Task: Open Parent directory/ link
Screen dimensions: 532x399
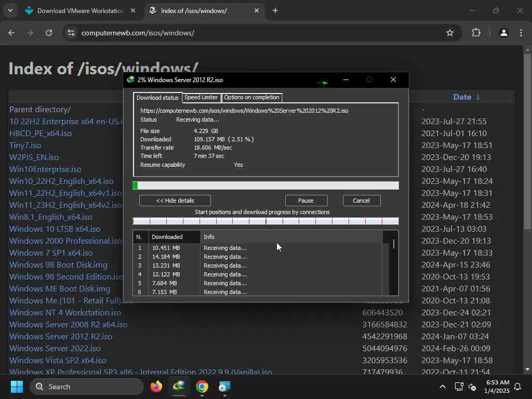Action: point(40,110)
